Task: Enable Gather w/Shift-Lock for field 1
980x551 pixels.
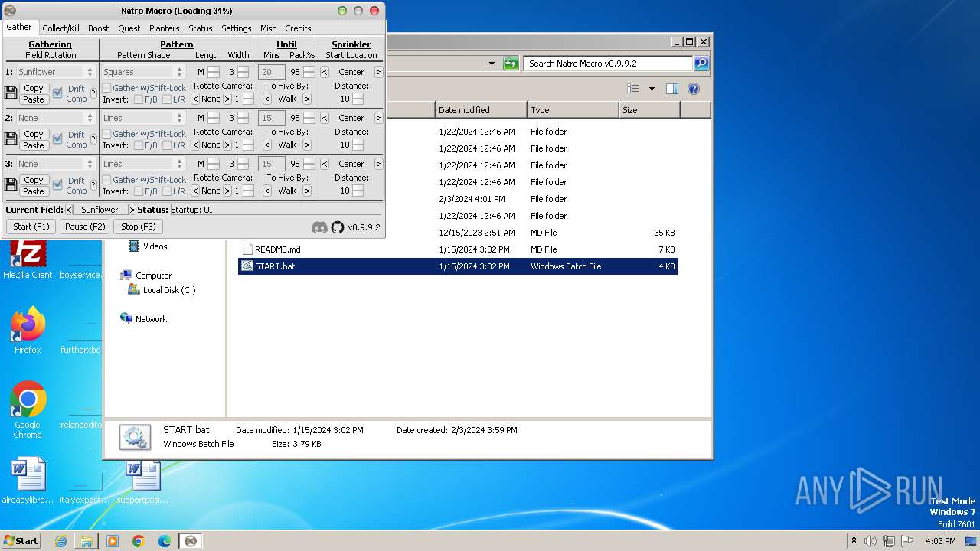Action: (x=107, y=88)
